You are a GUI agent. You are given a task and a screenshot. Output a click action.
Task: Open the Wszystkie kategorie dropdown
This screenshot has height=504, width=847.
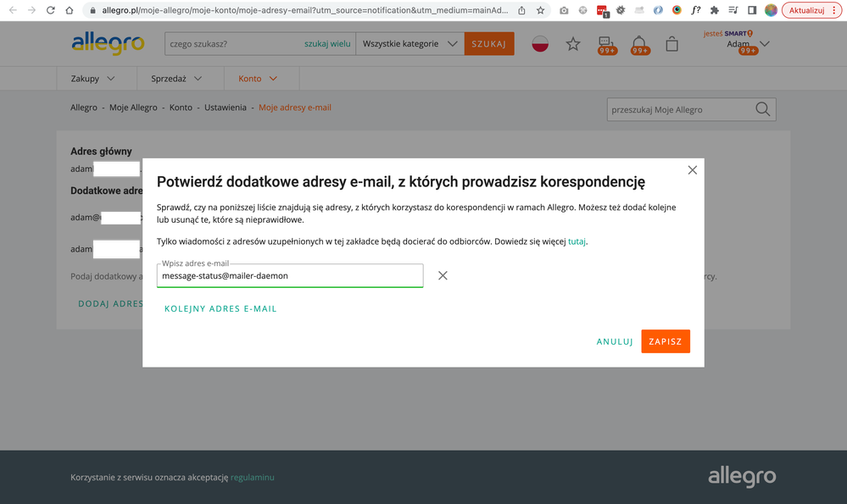[410, 43]
